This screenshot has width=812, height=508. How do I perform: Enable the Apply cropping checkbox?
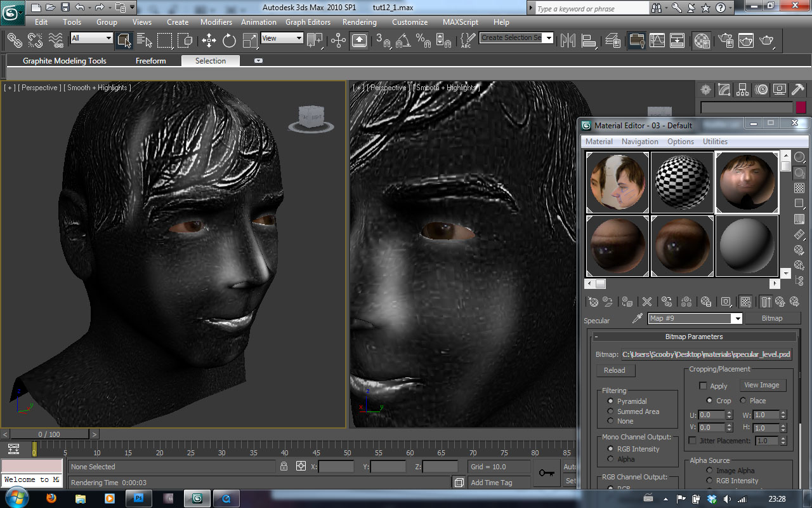tap(703, 385)
